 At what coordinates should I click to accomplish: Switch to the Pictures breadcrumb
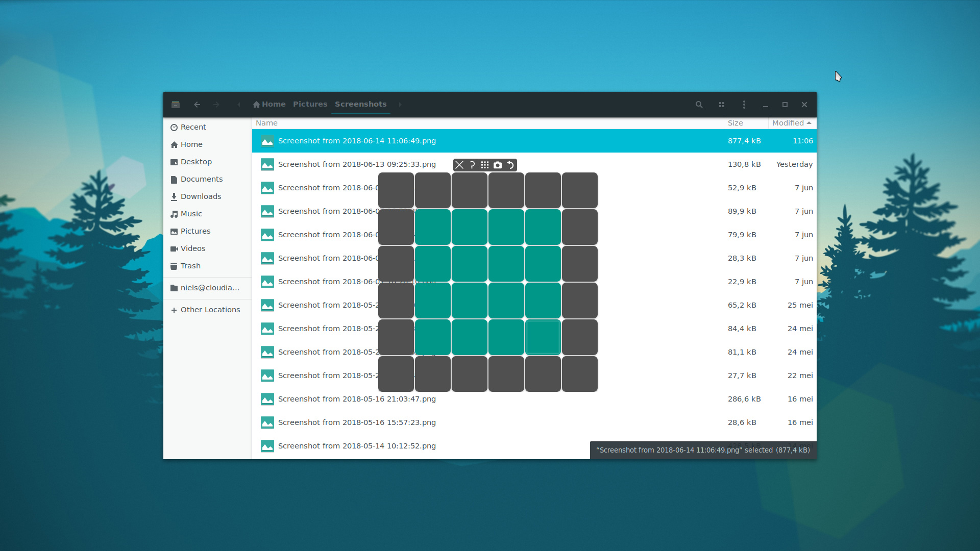[310, 104]
